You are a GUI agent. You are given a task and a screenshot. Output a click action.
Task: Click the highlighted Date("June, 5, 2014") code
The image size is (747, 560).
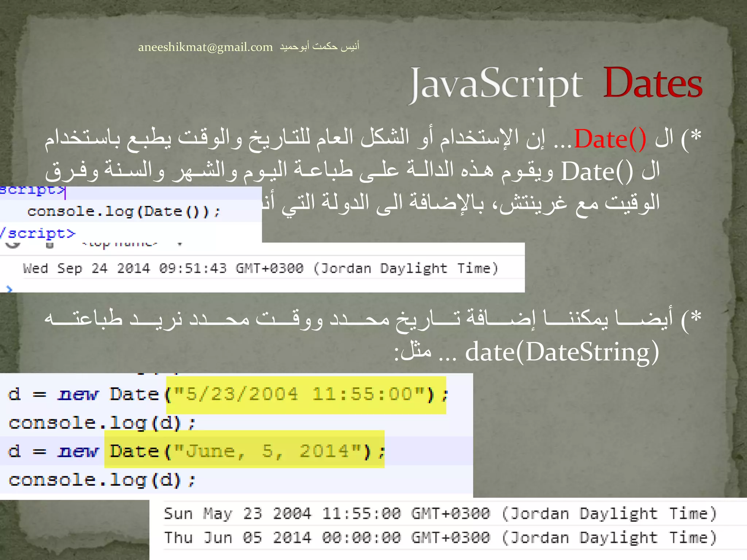click(x=244, y=449)
